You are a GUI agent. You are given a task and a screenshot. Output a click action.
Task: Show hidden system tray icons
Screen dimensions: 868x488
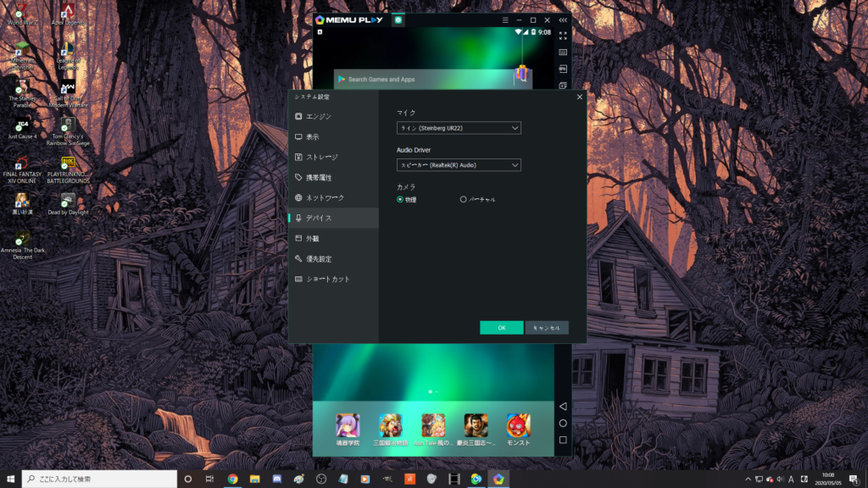(x=748, y=480)
